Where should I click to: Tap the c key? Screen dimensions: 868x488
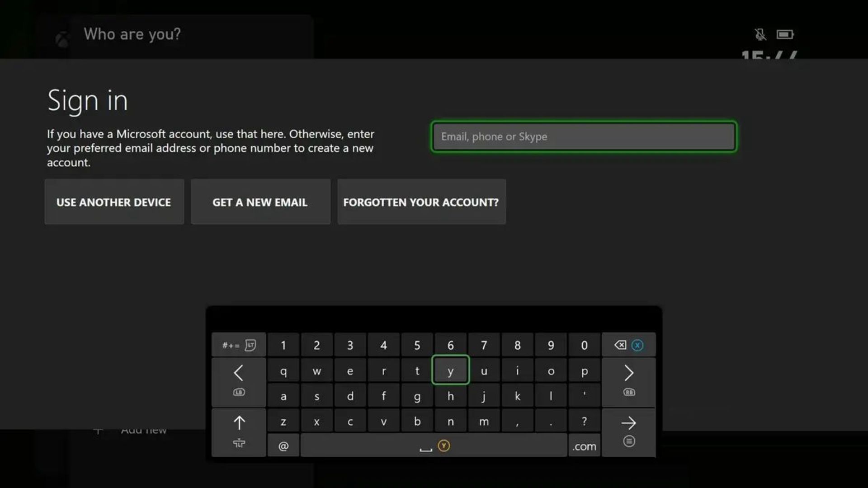[x=350, y=421]
